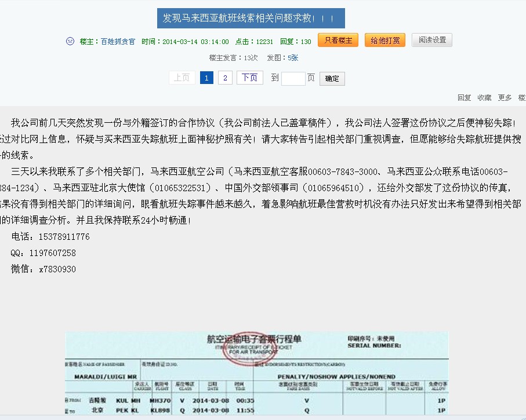The height and width of the screenshot is (420, 526).
Task: Click the WeChat ID x7830930
Action: coord(57,269)
